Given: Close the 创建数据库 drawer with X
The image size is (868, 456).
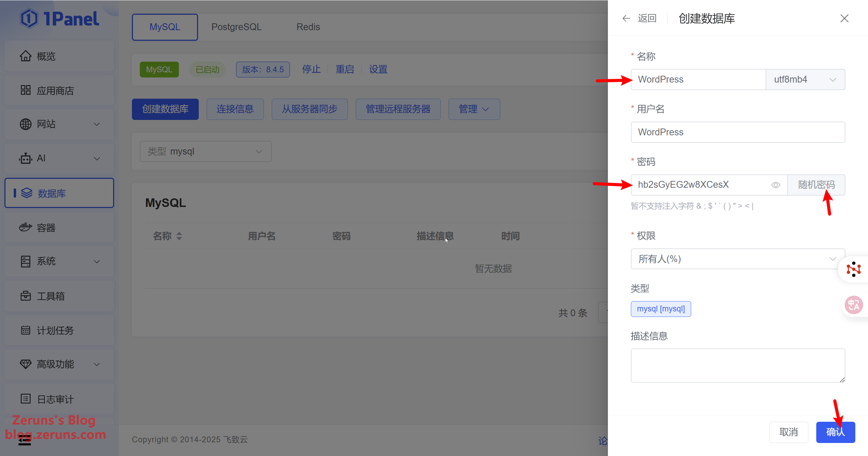Looking at the screenshot, I should (x=844, y=19).
